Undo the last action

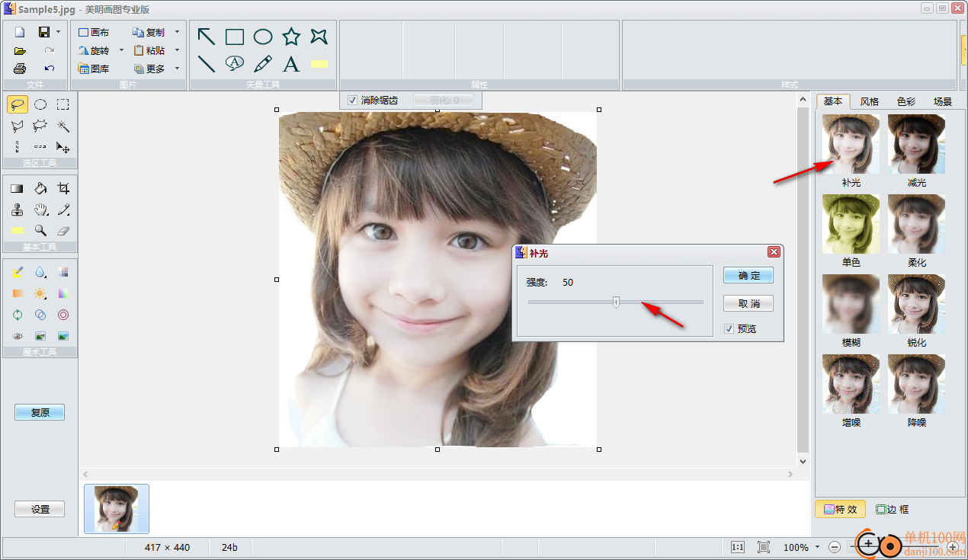[50, 69]
